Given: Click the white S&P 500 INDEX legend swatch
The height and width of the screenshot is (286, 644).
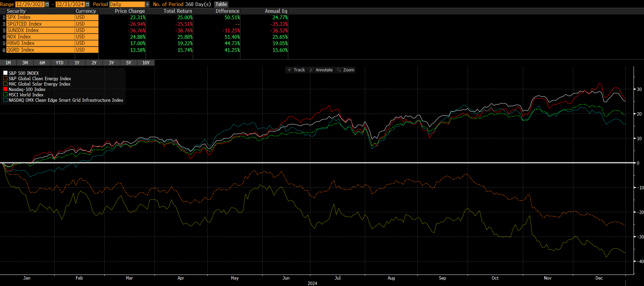Looking at the screenshot, I should (5, 73).
